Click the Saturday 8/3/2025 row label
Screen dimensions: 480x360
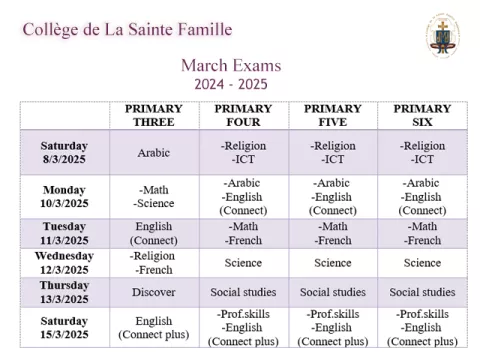[64, 152]
